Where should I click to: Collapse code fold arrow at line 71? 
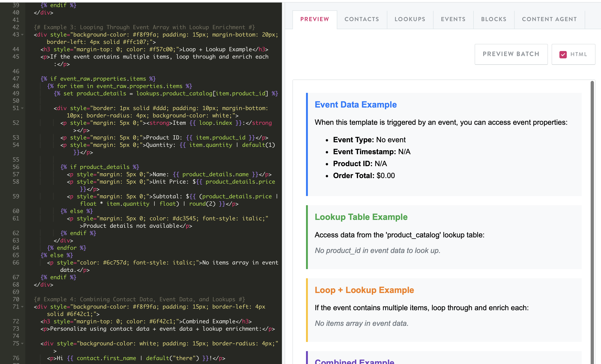click(x=23, y=307)
